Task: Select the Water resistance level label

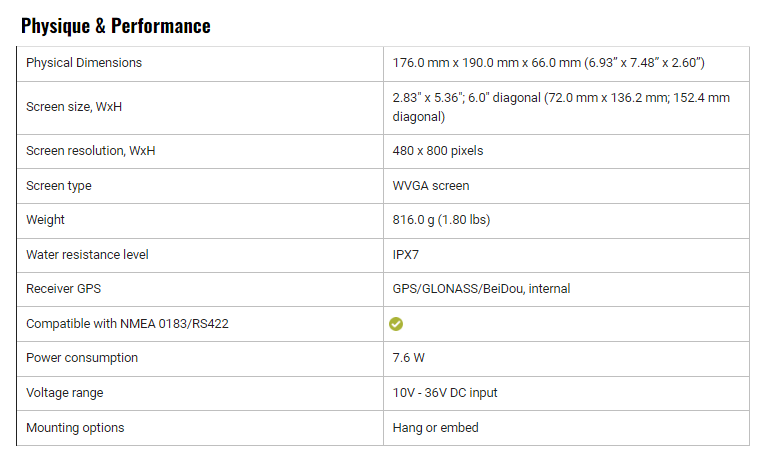Action: 87,255
